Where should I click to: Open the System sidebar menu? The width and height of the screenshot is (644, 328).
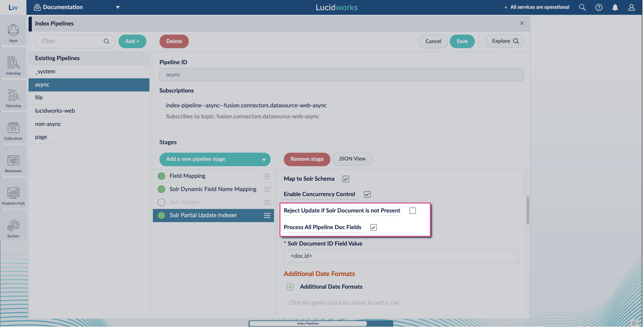pyautogui.click(x=13, y=228)
